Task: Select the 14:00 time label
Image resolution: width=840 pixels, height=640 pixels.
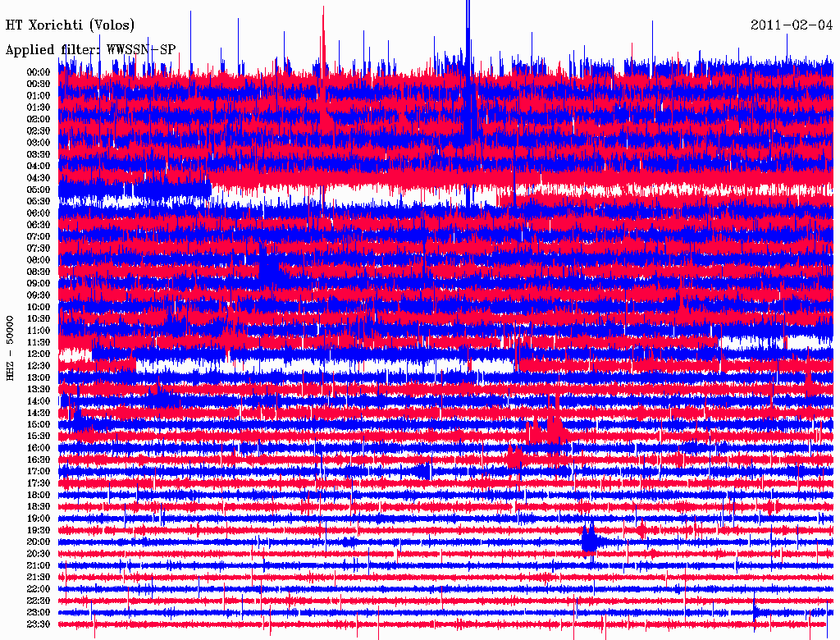Action: 39,401
